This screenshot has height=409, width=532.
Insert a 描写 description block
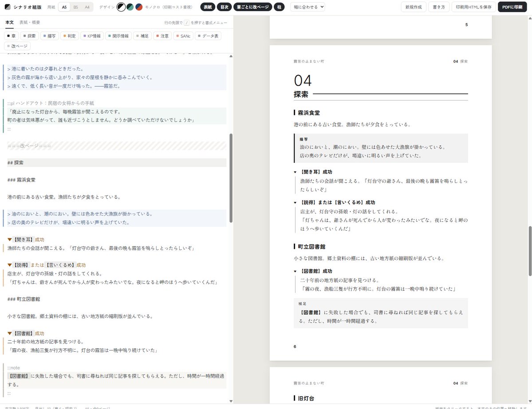50,36
